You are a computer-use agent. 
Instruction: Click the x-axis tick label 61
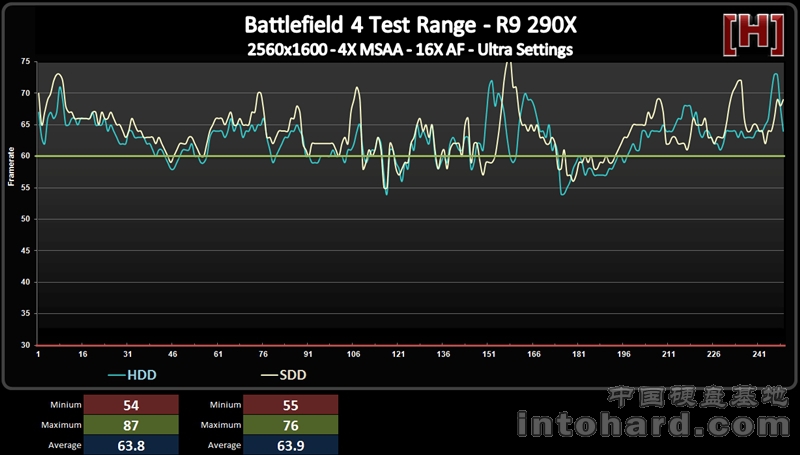(218, 354)
